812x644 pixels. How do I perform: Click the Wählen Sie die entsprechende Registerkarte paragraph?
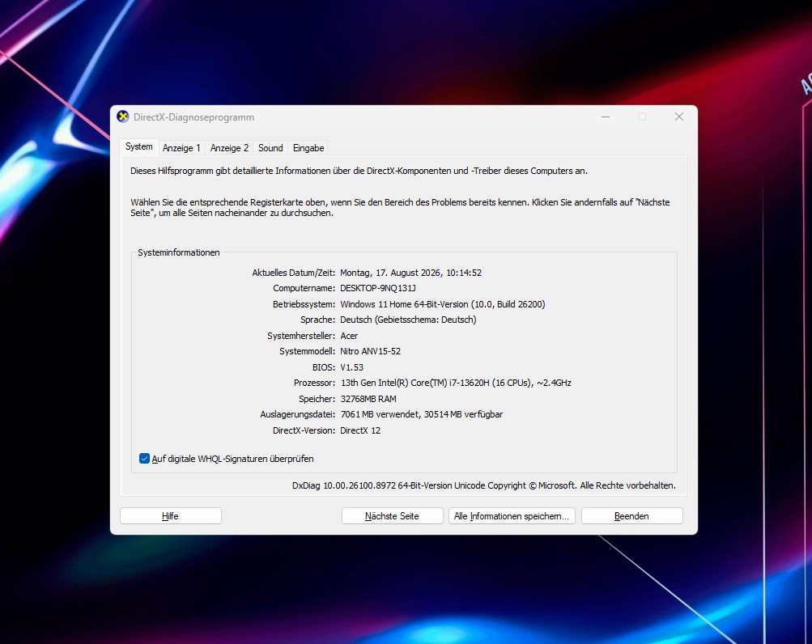pyautogui.click(x=400, y=208)
